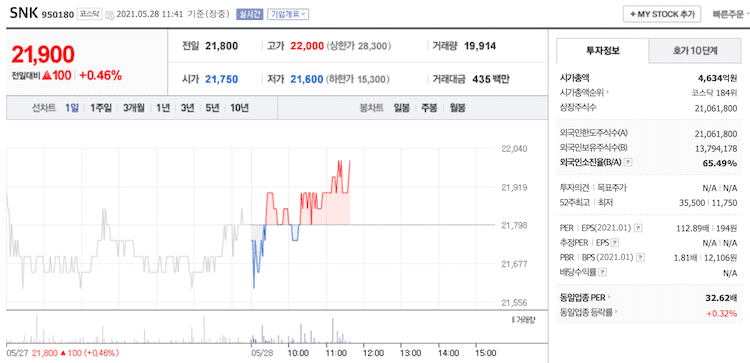Image resolution: width=750 pixels, height=363 pixels.
Task: Select the 1년 line chart period
Action: 163,108
